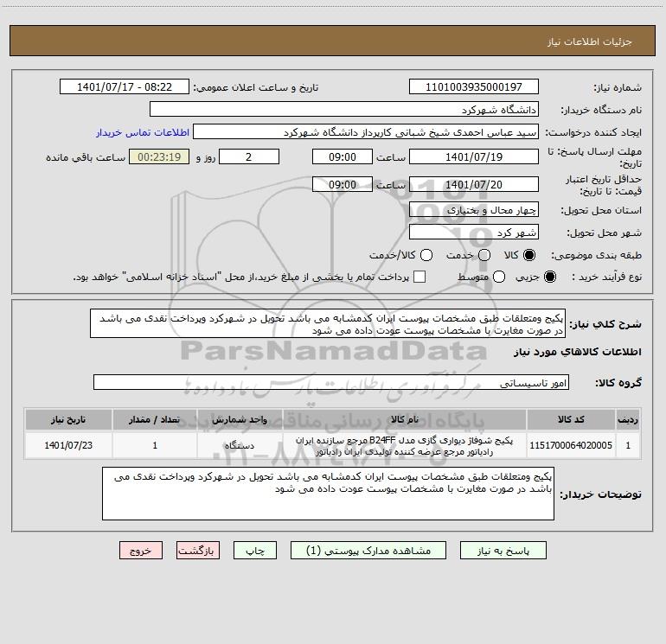Click the response deadline time 09:00 field
The height and width of the screenshot is (644, 666).
click(343, 156)
